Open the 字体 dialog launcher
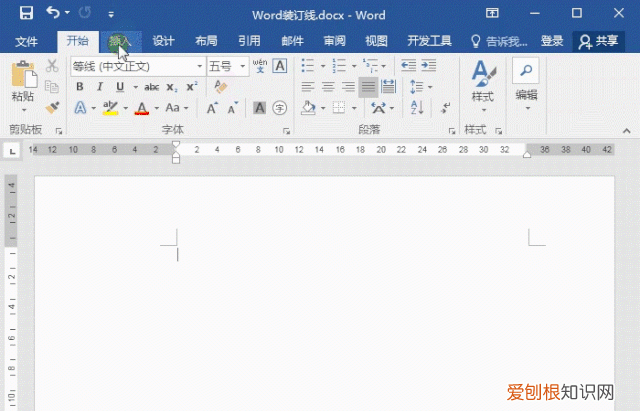The height and width of the screenshot is (411, 640). pos(287,131)
